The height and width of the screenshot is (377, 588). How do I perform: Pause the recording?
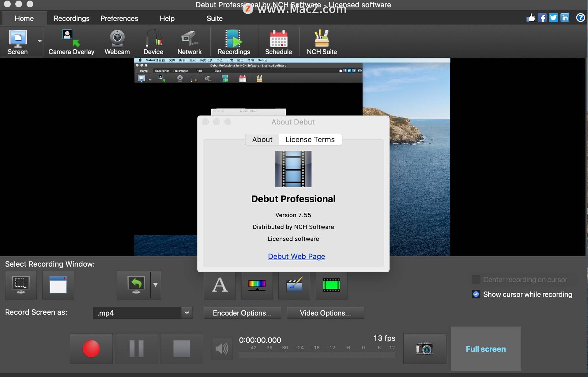pos(137,349)
